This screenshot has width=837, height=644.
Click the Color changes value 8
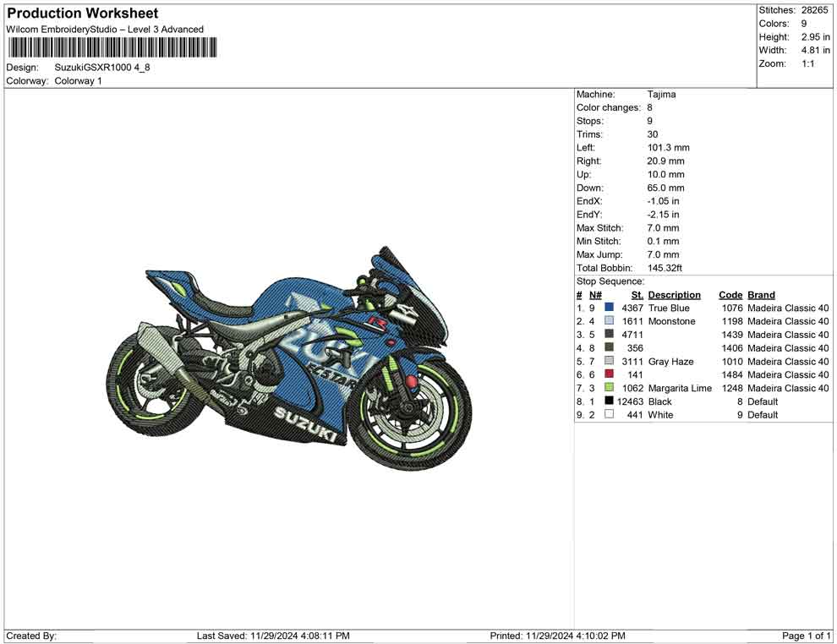click(649, 108)
